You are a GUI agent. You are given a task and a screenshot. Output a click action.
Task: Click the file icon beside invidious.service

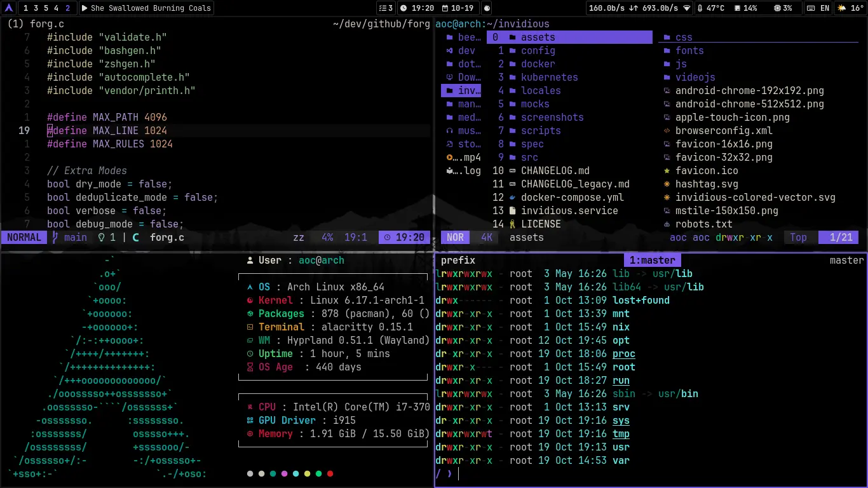(512, 211)
